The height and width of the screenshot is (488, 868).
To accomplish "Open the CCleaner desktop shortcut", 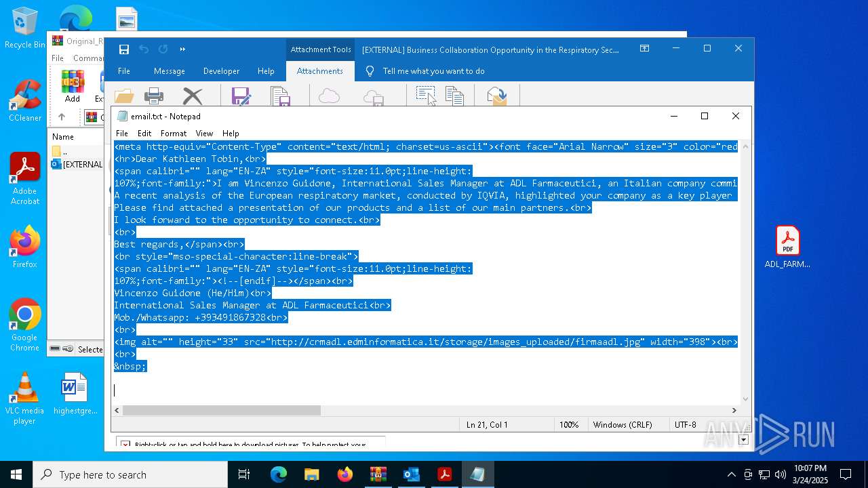I will click(25, 101).
